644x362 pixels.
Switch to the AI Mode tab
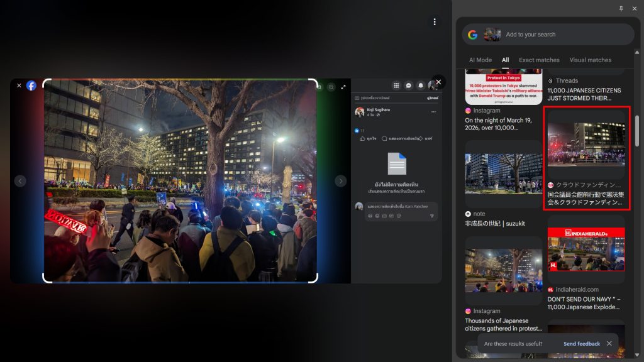(x=480, y=60)
